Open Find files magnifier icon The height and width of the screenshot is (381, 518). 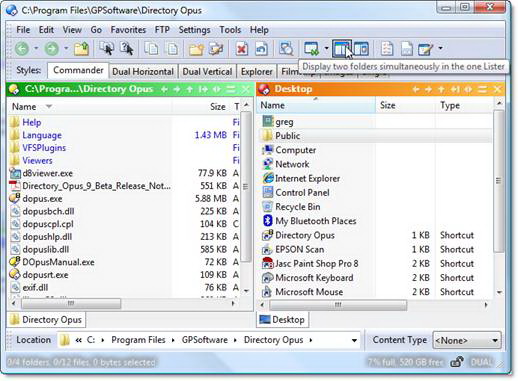coord(286,49)
